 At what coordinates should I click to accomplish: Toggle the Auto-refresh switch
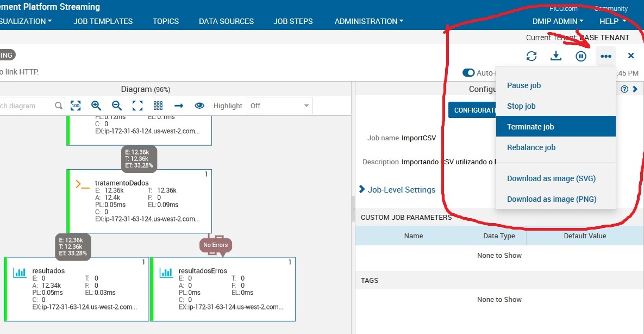pyautogui.click(x=468, y=72)
